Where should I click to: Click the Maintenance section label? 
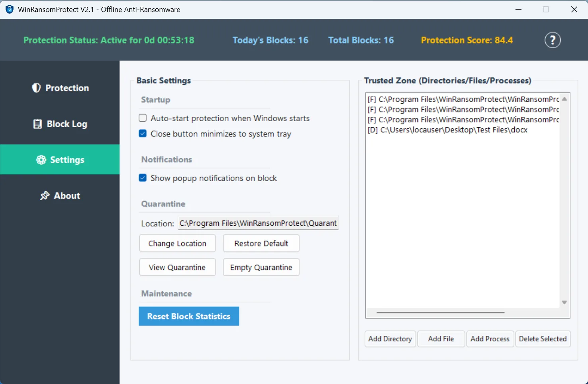(167, 293)
